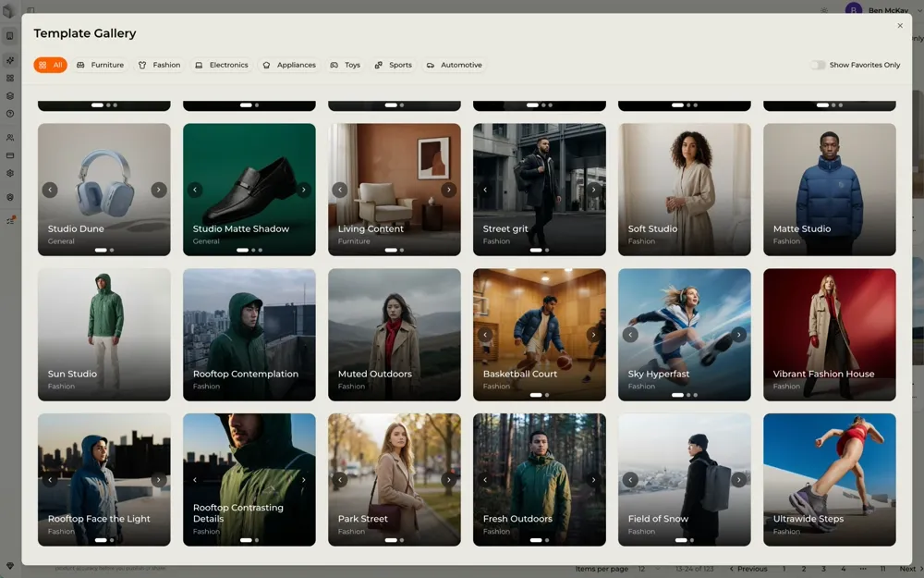Show previous image on Fresh Outdoors card
Screen dimensions: 924x578
[485, 480]
